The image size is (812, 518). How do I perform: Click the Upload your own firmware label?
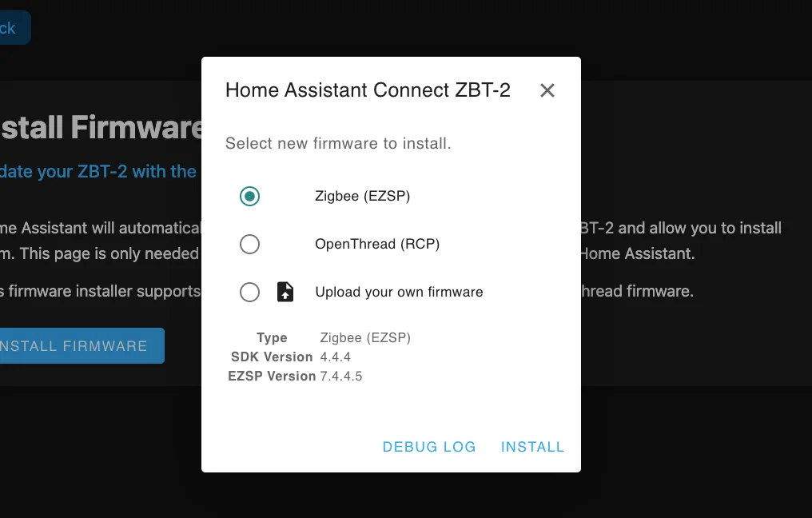tap(399, 292)
